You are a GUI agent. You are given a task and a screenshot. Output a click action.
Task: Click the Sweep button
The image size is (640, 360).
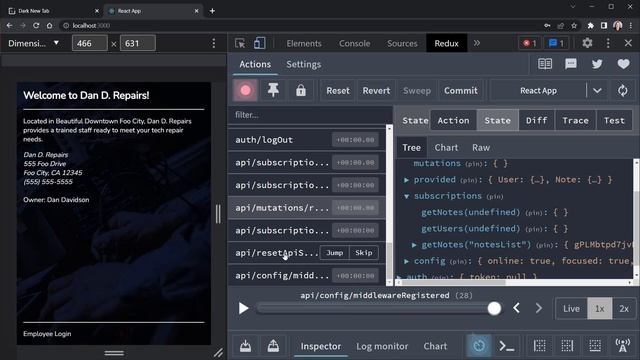click(x=417, y=91)
